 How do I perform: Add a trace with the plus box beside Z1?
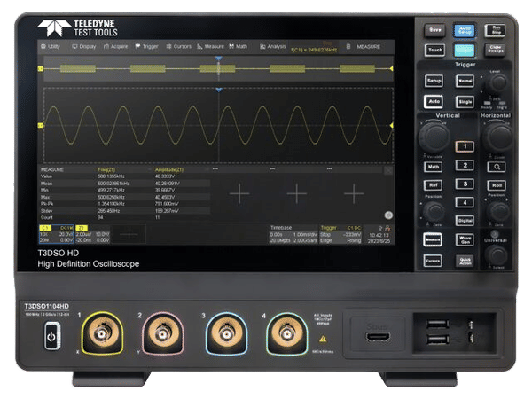(129, 234)
